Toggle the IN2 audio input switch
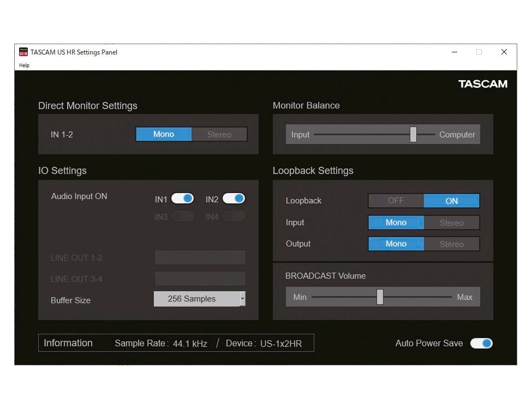Viewport: 532px width, 409px height. 234,199
